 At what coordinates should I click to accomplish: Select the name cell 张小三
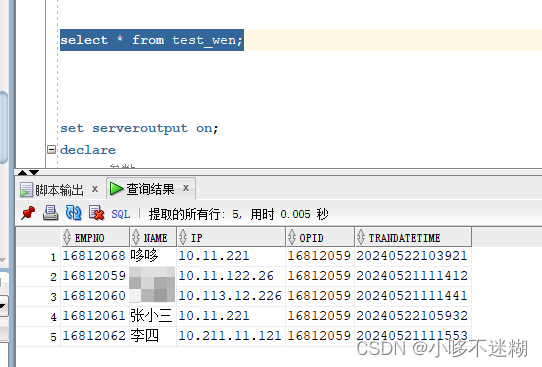coord(153,316)
